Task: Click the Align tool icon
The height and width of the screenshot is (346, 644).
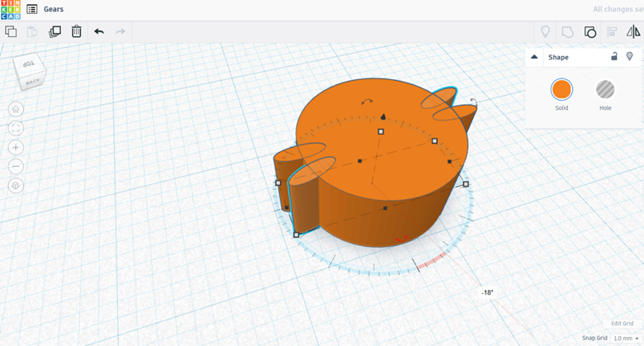Action: (x=612, y=31)
